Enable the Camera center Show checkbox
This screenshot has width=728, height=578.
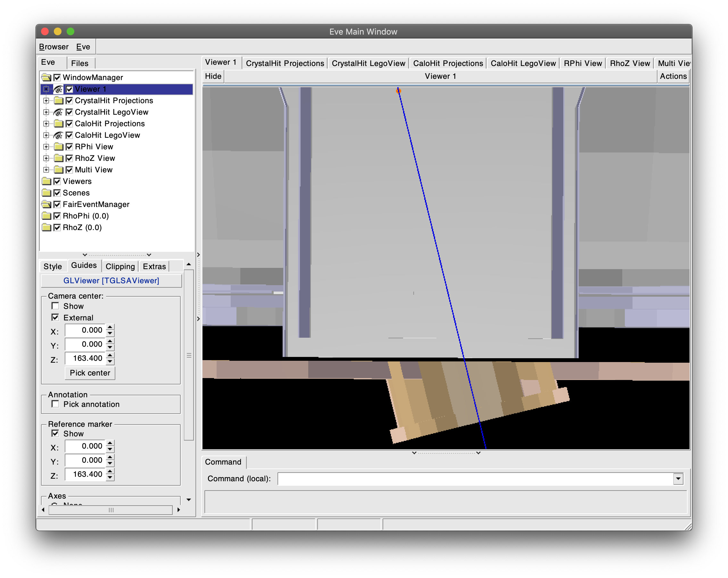coord(55,306)
